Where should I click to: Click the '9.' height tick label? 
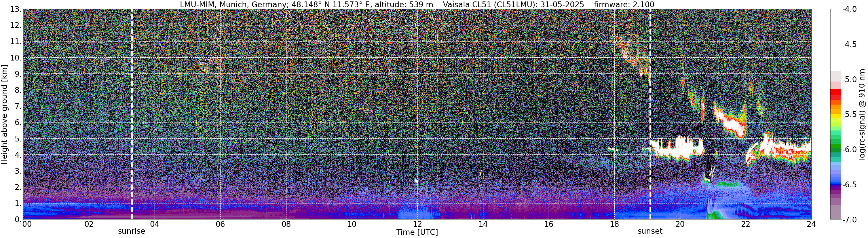(18, 74)
